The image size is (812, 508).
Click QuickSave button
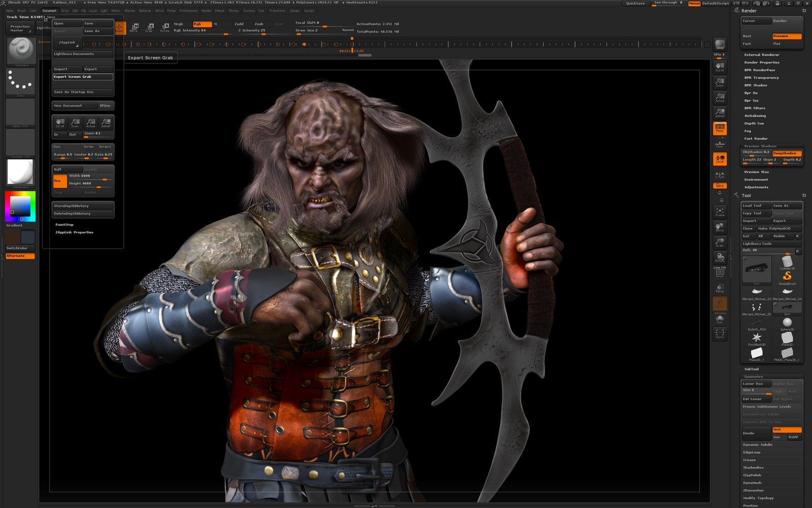[635, 3]
